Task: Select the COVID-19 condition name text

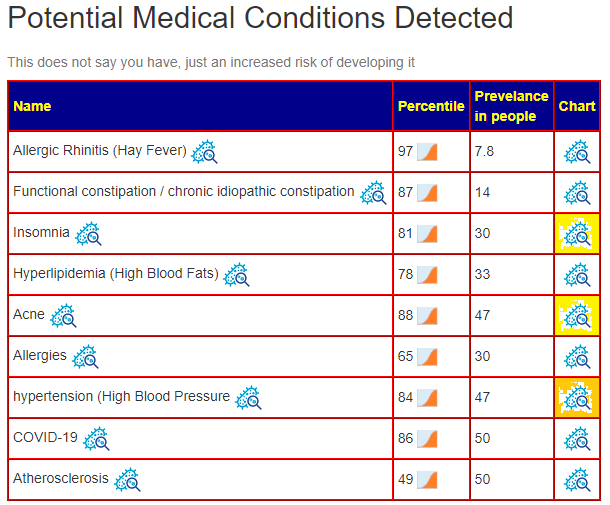Action: pyautogui.click(x=46, y=438)
